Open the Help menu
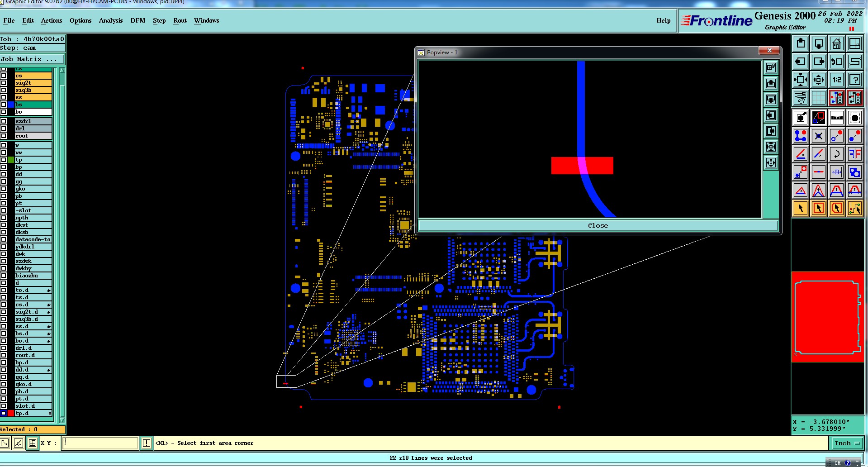The width and height of the screenshot is (868, 467). (x=664, y=20)
